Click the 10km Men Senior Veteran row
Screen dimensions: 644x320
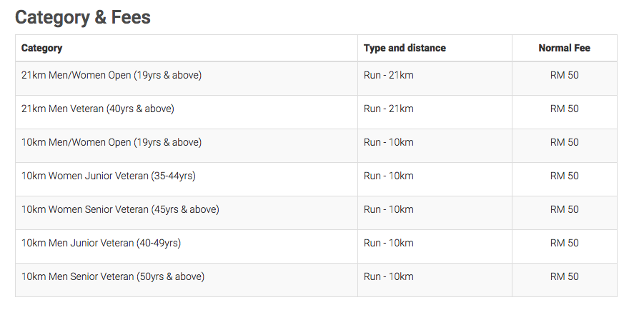coord(316,280)
